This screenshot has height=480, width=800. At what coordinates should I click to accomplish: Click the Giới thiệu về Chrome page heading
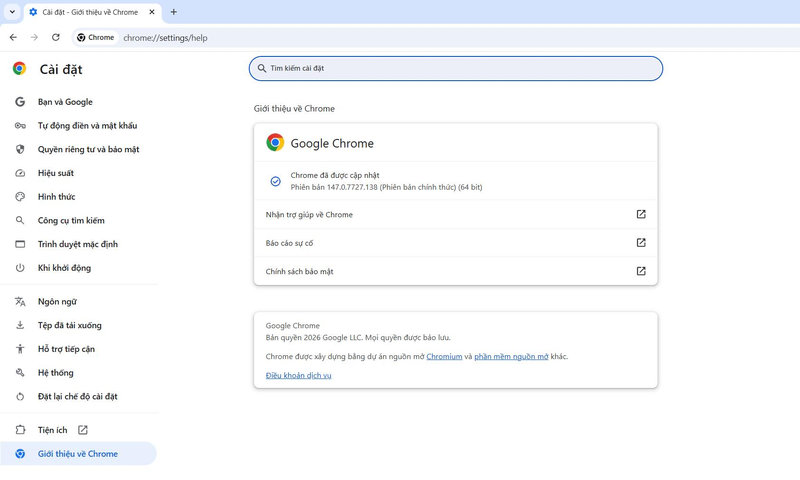[x=294, y=109]
